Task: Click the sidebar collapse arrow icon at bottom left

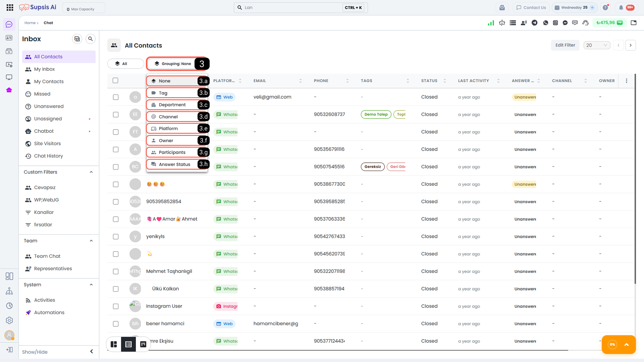Action: coord(9,350)
